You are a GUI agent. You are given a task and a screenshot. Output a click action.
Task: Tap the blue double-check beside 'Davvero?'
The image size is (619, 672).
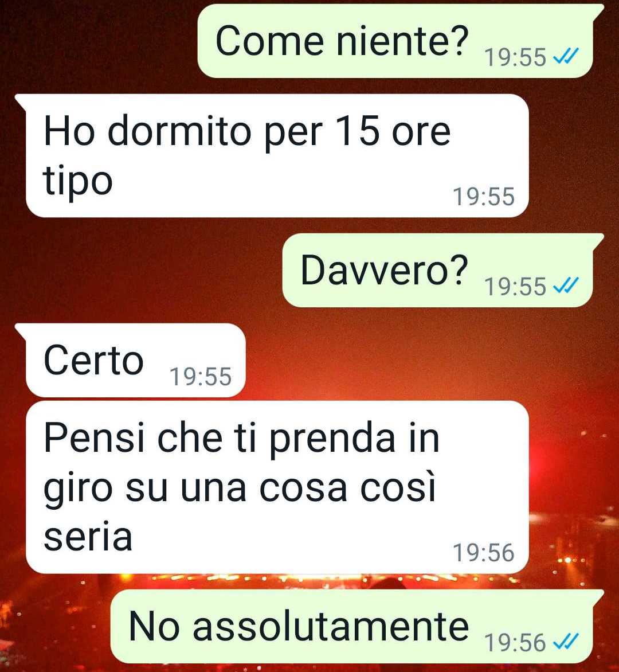click(x=566, y=285)
